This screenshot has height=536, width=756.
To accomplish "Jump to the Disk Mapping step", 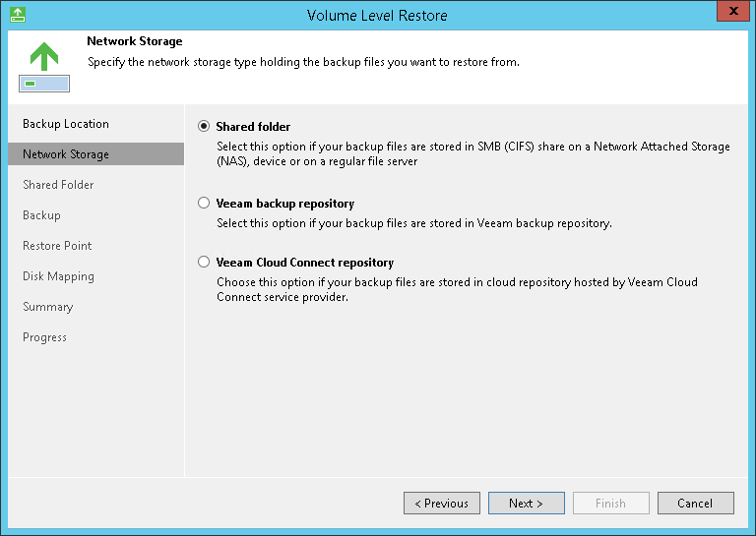I will coord(58,276).
